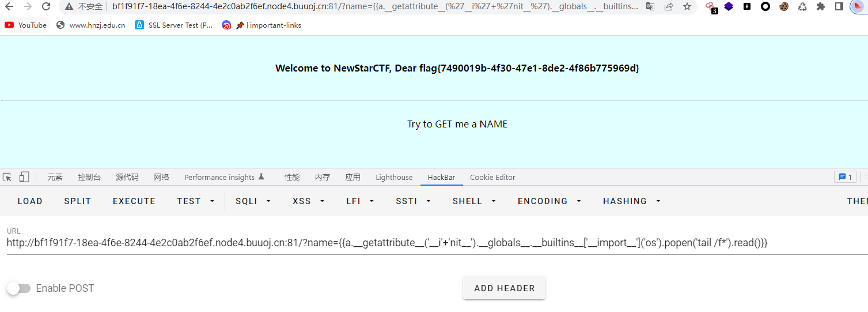Click the translate page icon in address bar
Image resolution: width=868 pixels, height=312 pixels.
(650, 7)
